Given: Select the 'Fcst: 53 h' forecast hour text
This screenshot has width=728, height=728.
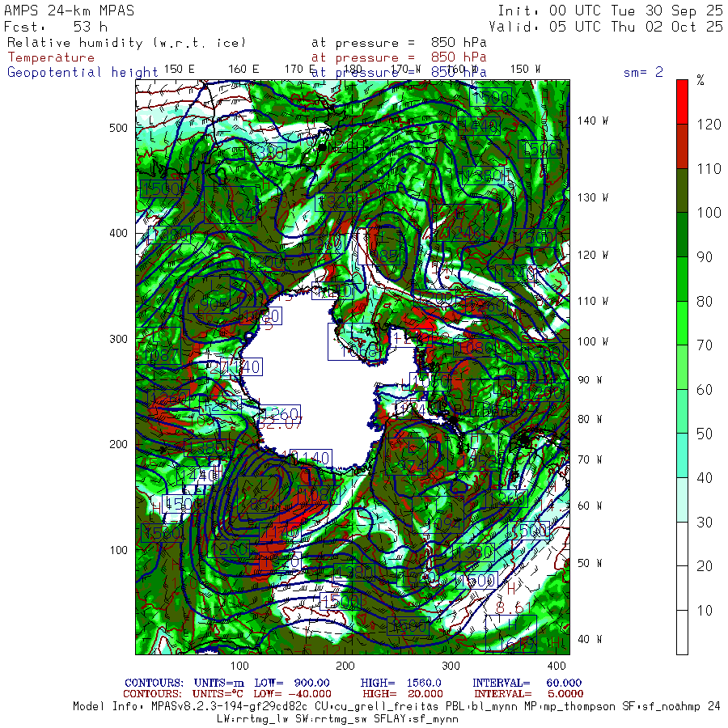Looking at the screenshot, I should 56,27.
